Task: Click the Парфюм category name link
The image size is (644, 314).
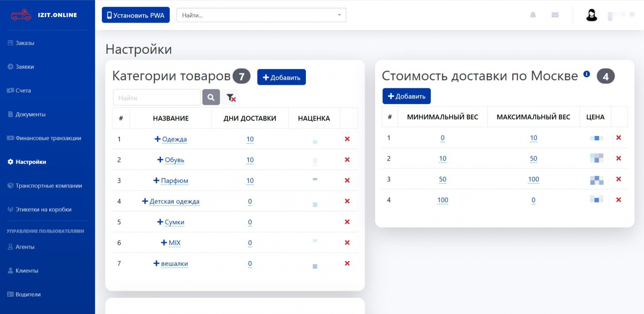Action: click(174, 181)
